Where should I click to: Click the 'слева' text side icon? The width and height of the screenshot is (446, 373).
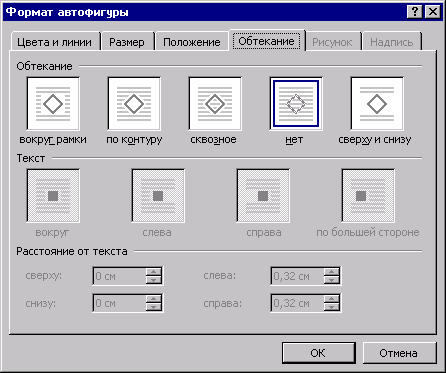point(158,196)
